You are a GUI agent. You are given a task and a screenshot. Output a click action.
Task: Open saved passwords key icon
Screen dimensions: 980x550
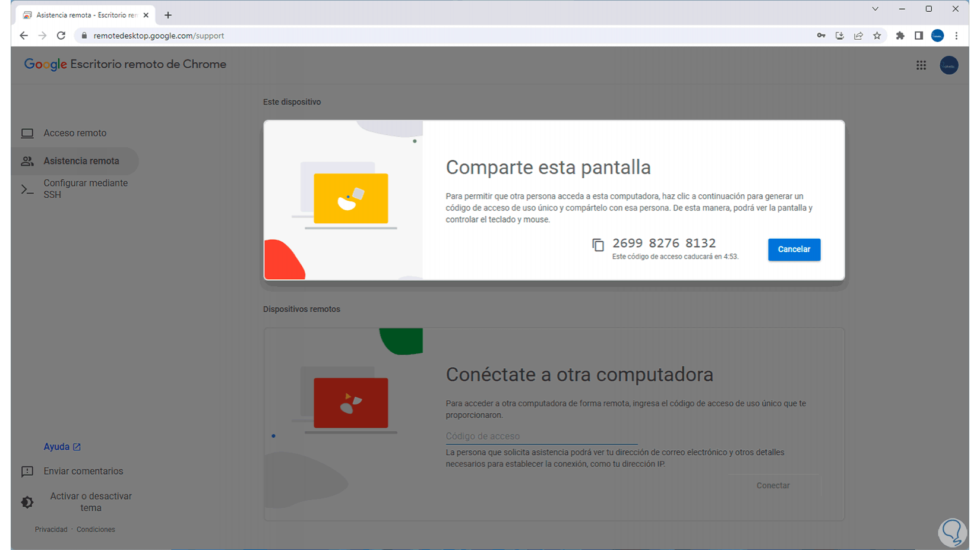[821, 36]
